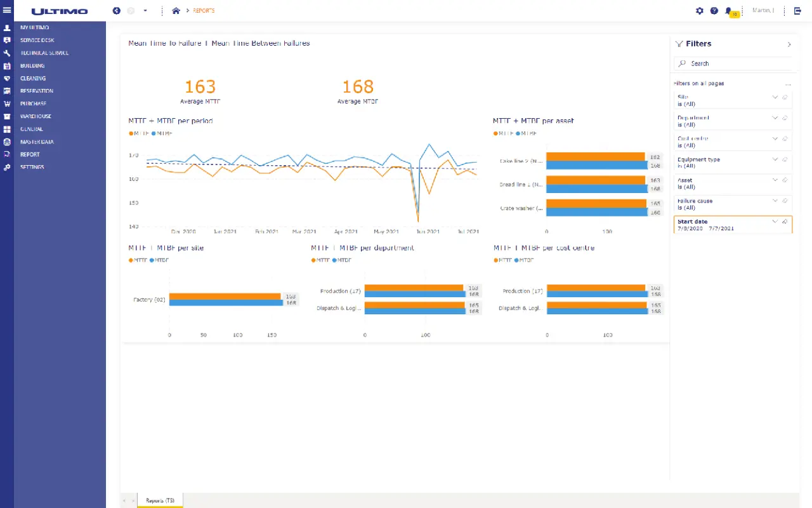812x508 pixels.
Task: Click the hamburger menu icon
Action: click(x=7, y=10)
